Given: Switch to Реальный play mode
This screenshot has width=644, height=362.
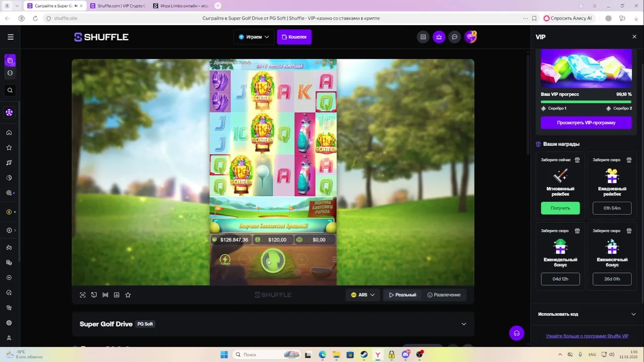Looking at the screenshot, I should [x=403, y=295].
